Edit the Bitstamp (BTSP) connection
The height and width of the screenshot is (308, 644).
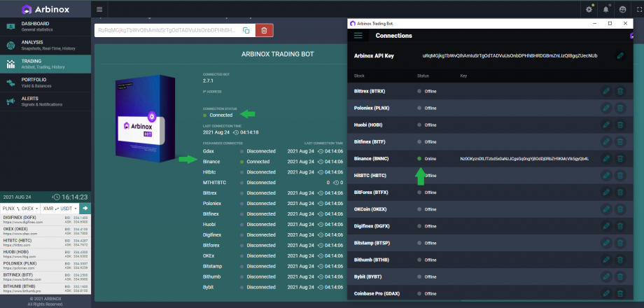(x=606, y=243)
